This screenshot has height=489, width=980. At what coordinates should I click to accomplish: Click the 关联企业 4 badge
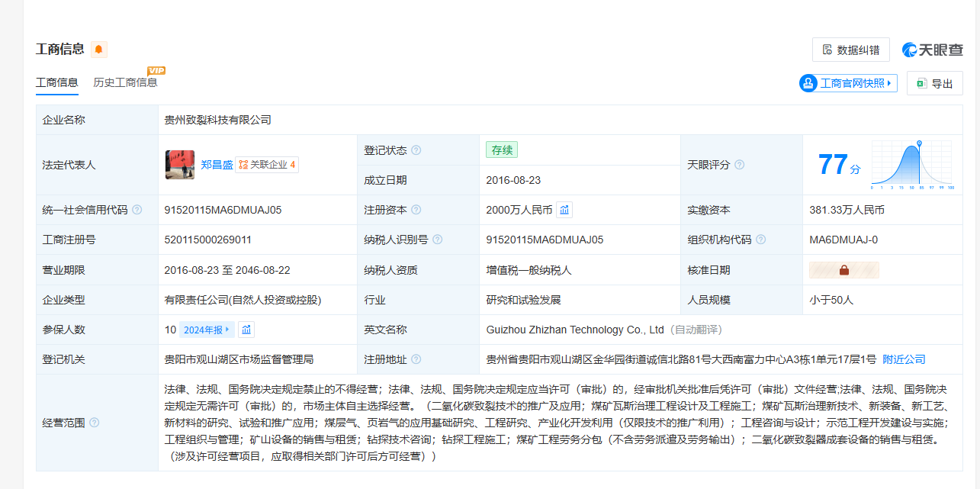267,165
